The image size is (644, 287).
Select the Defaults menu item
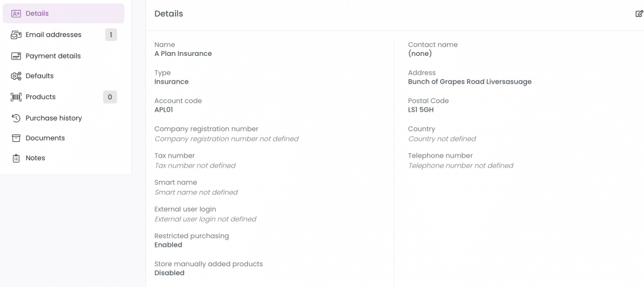coord(64,76)
